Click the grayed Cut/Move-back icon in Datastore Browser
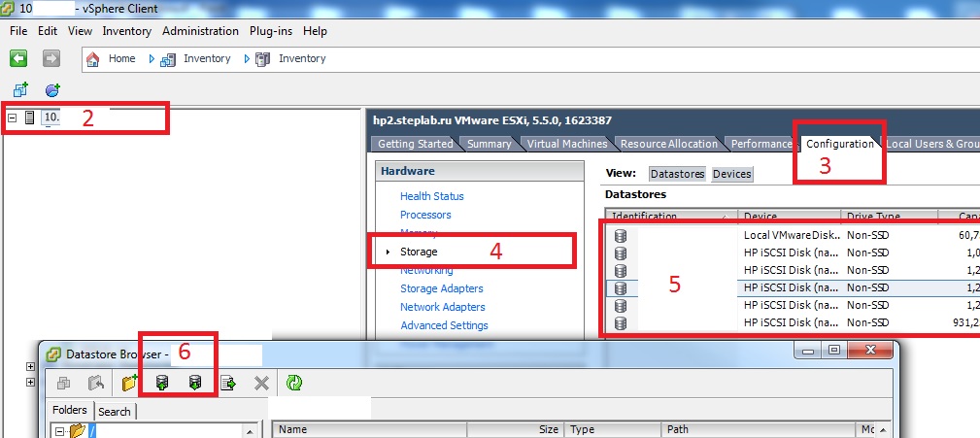 (x=95, y=383)
